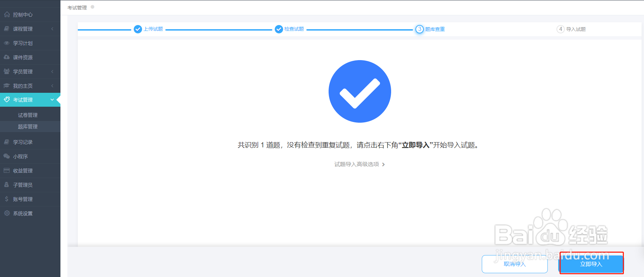Go to 学习记录 menu item

pyautogui.click(x=30, y=142)
